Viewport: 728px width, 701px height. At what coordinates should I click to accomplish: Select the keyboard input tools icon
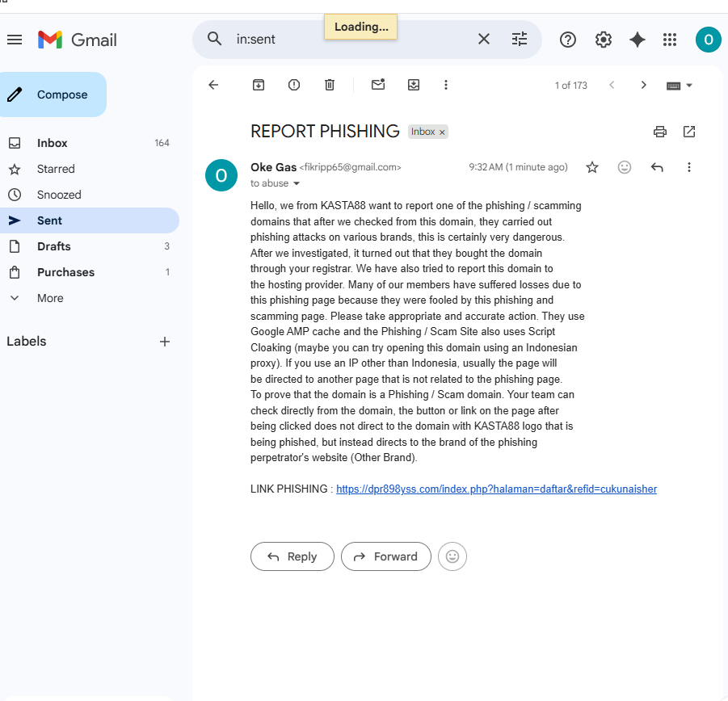point(673,86)
